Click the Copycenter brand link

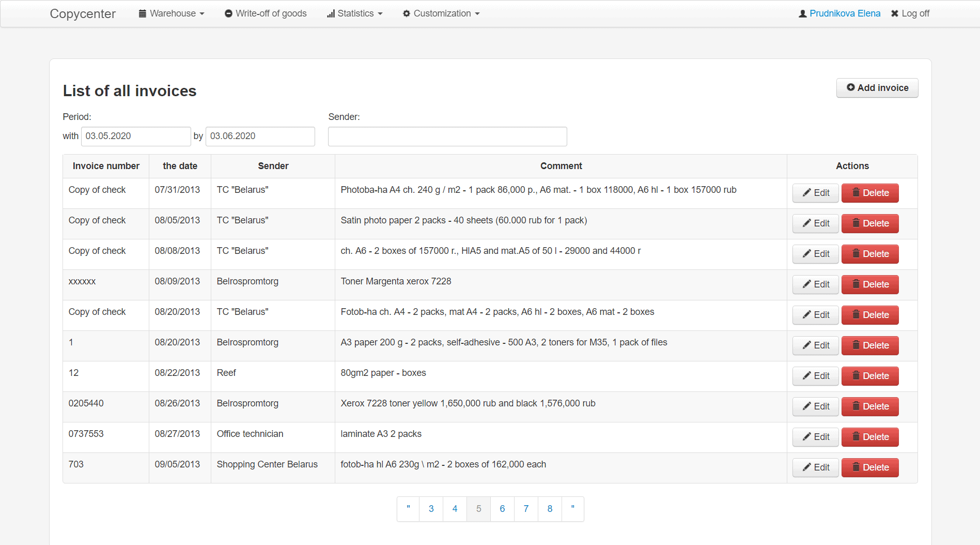(x=83, y=13)
